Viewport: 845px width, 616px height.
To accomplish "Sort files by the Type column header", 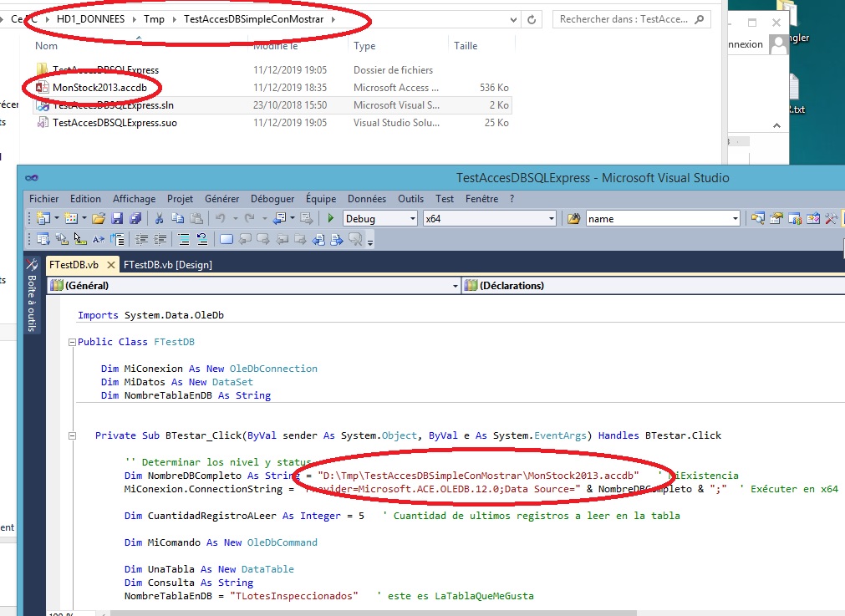I will coord(364,46).
